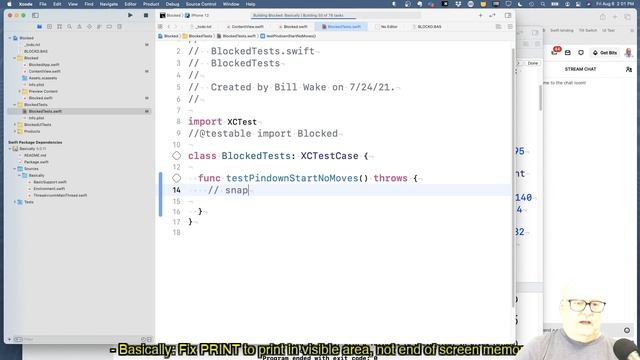Go back with the editor back arrow
The width and height of the screenshot is (640, 360).
[x=169, y=27]
